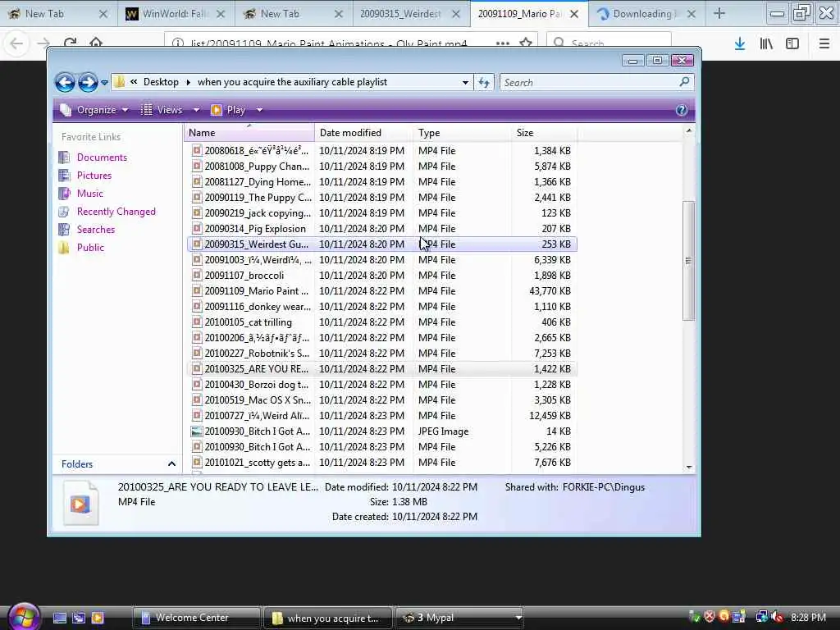Click icon of 20091109_Mario Paint file

click(x=197, y=291)
